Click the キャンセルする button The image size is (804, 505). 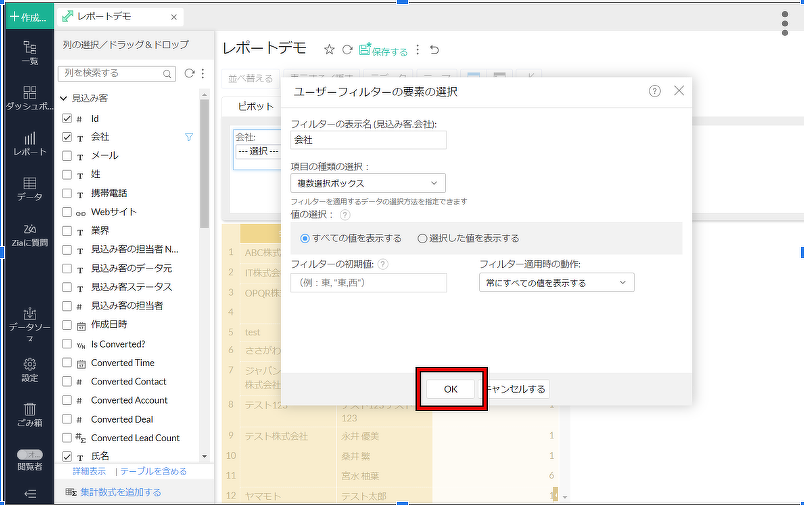point(516,389)
